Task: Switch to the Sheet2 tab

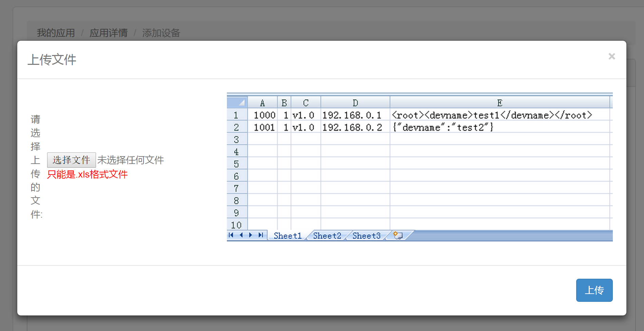Action: point(327,236)
